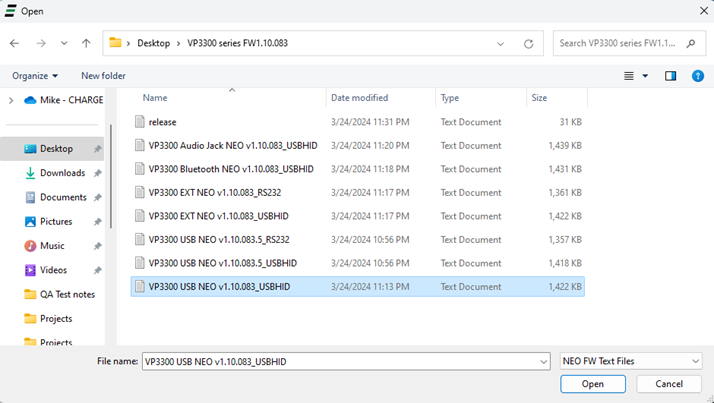Open the recent locations dropdown chevron
The image size is (714, 403).
click(62, 44)
